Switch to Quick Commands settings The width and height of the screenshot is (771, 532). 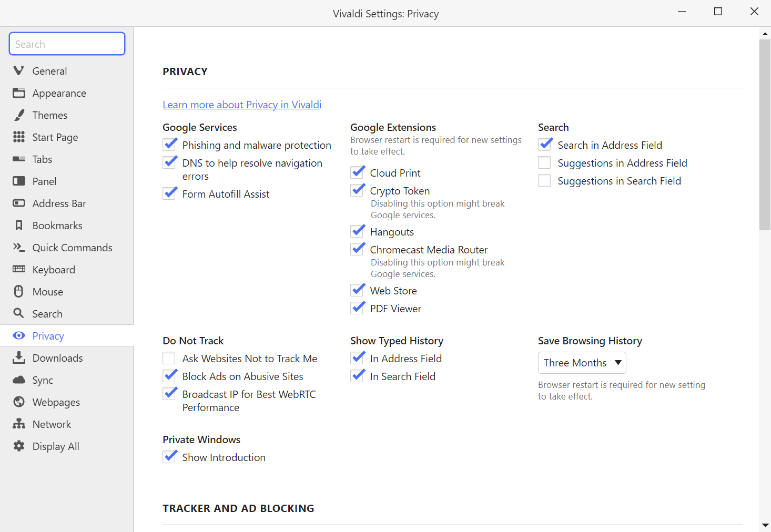67,248
